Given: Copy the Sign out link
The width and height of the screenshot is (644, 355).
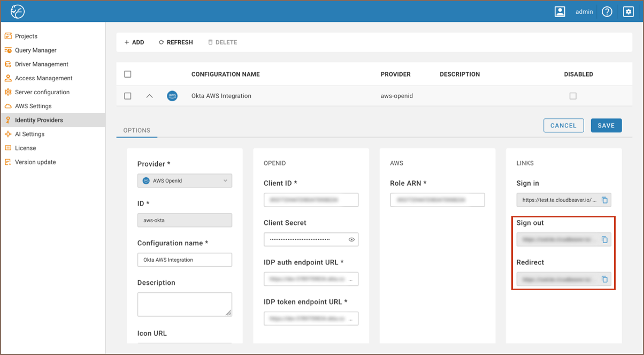Looking at the screenshot, I should (604, 240).
